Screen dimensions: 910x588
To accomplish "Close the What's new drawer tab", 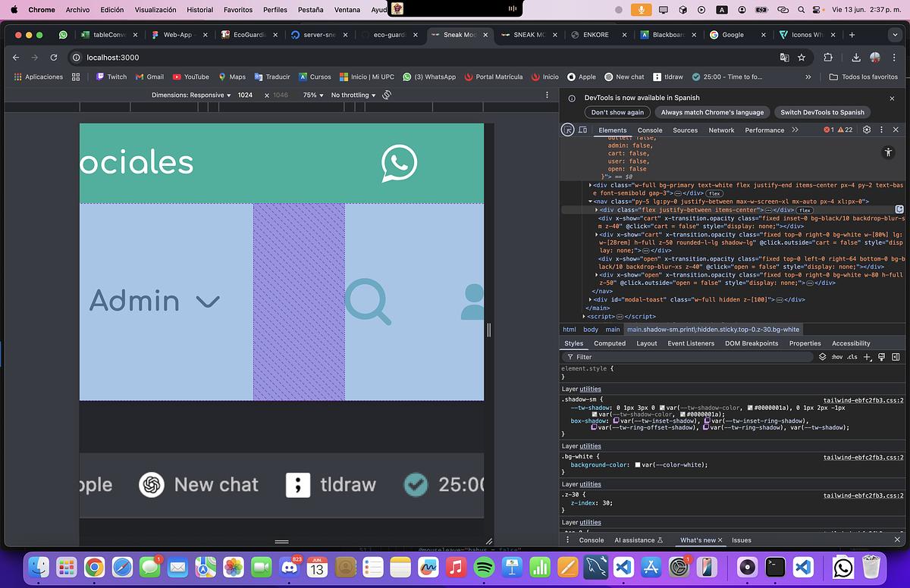I will [720, 540].
